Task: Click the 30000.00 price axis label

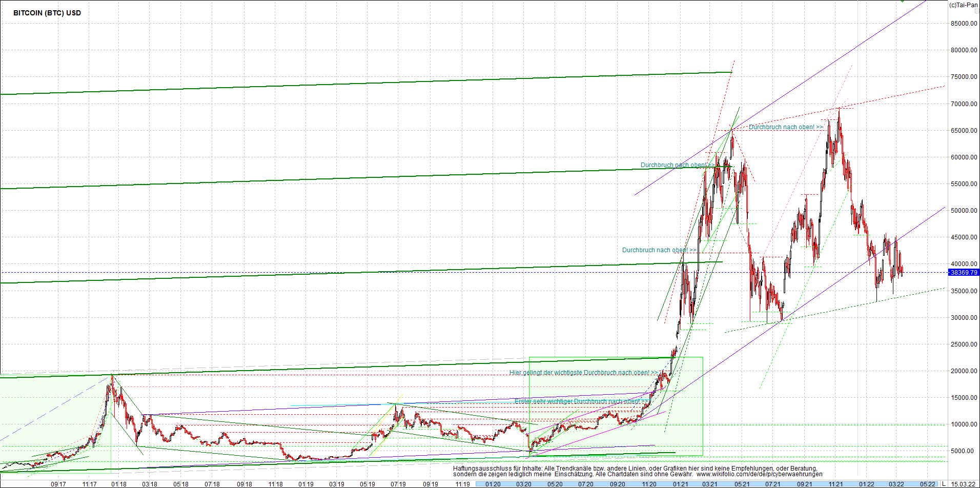Action: pos(964,318)
